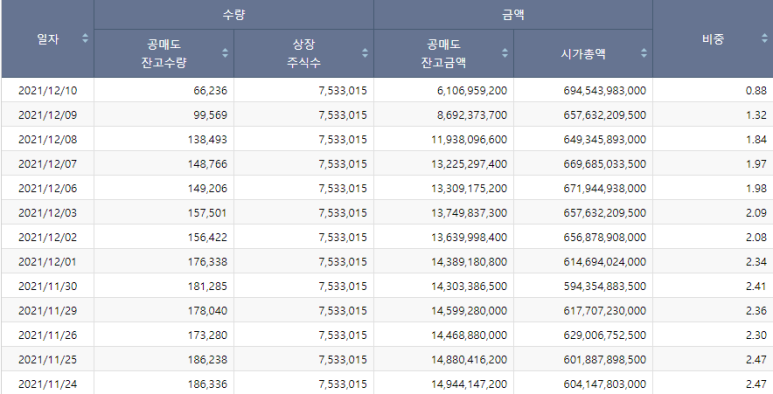Click short balance quantity 176,338
Viewport: 773px width, 394px height.
point(208,262)
